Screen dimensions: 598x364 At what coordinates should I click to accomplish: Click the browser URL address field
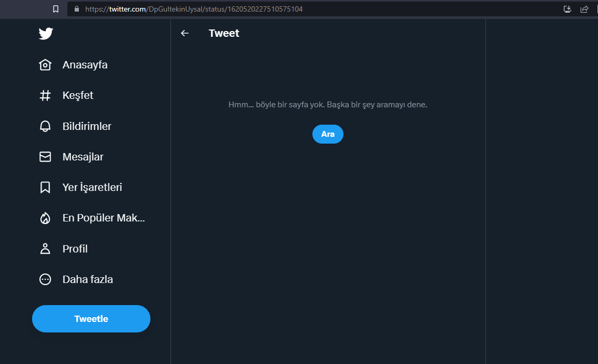[x=313, y=9]
